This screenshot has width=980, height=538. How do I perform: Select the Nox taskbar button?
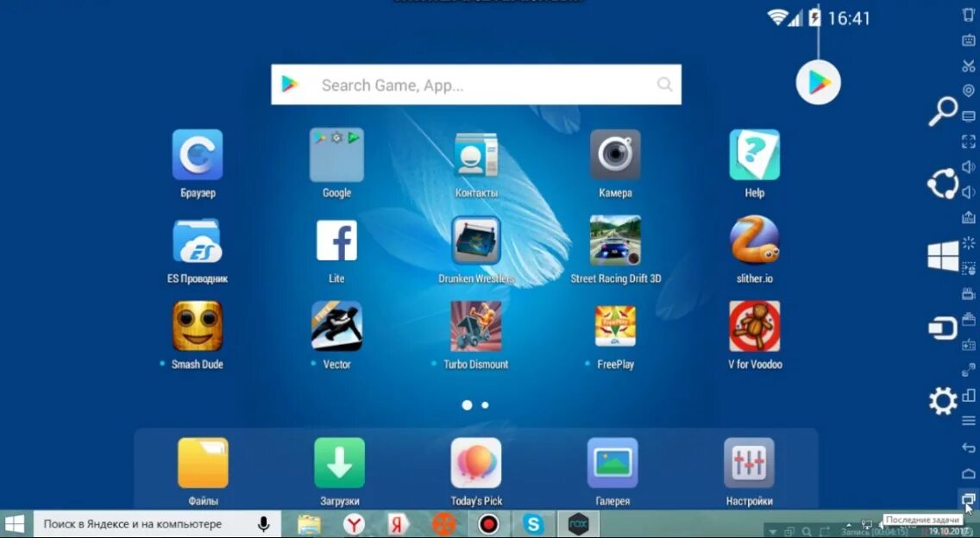click(578, 524)
